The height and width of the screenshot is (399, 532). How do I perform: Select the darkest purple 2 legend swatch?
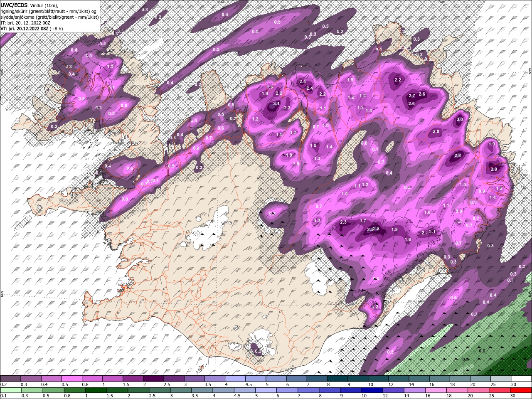point(153,379)
